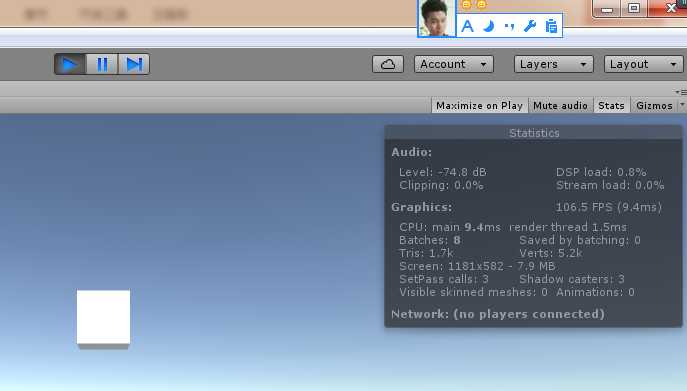Advance one frame with the Step button
Viewport: 687px width, 391px height.
pos(134,64)
